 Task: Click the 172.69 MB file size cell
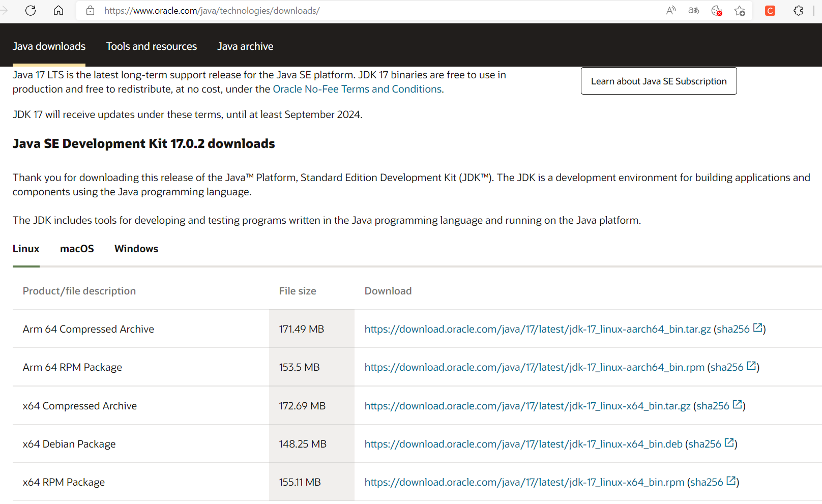point(312,406)
